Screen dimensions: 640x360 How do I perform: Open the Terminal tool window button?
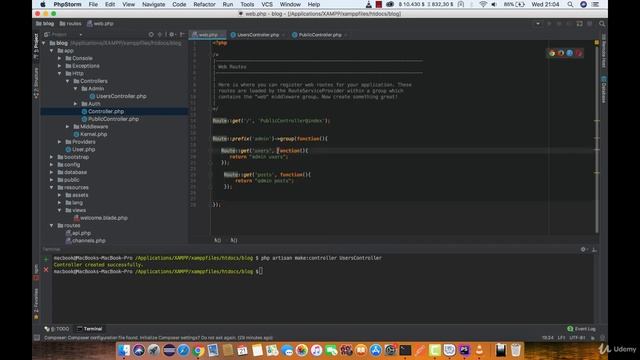(x=89, y=329)
